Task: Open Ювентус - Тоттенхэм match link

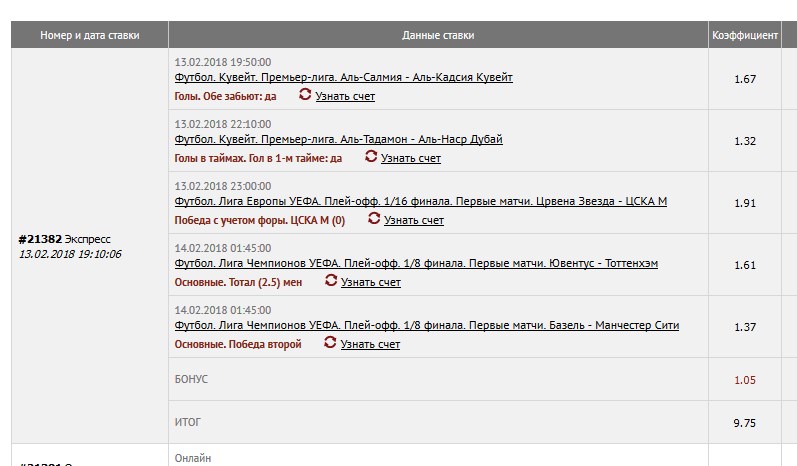Action: pyautogui.click(x=416, y=263)
